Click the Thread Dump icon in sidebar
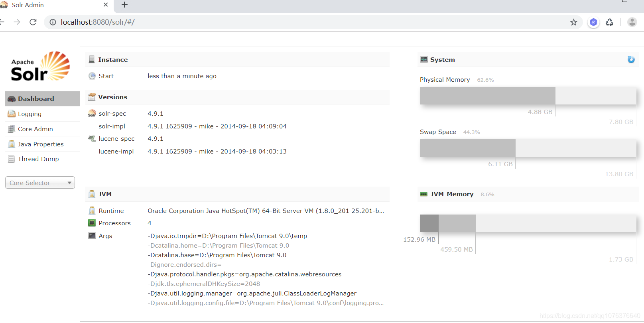 tap(12, 159)
